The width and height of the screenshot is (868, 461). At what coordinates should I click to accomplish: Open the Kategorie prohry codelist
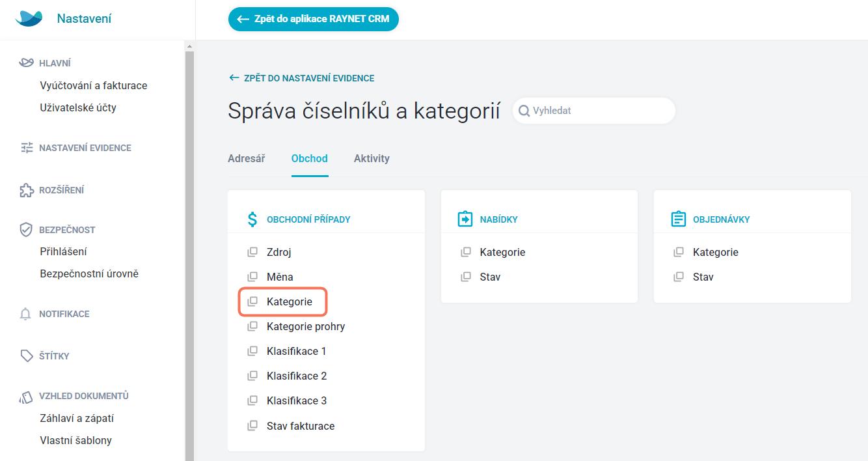306,326
